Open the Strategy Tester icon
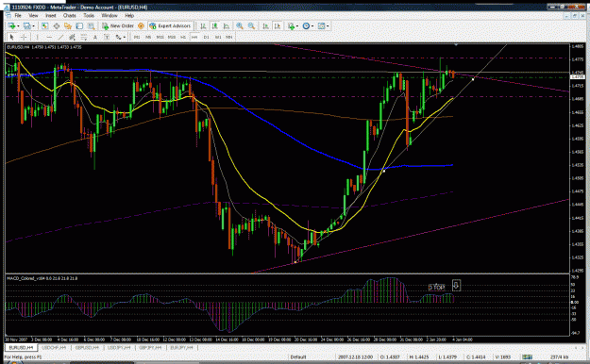Viewport: 590px width, 364px height. point(91,25)
